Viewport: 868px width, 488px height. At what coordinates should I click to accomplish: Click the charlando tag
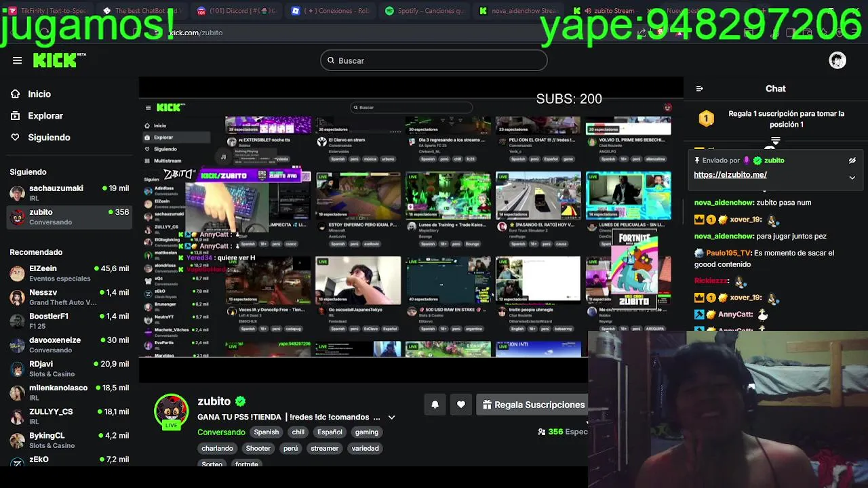click(217, 449)
